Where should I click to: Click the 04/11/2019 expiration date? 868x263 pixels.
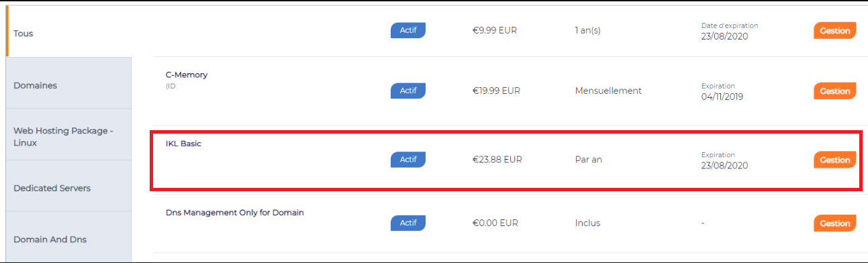coord(722,97)
